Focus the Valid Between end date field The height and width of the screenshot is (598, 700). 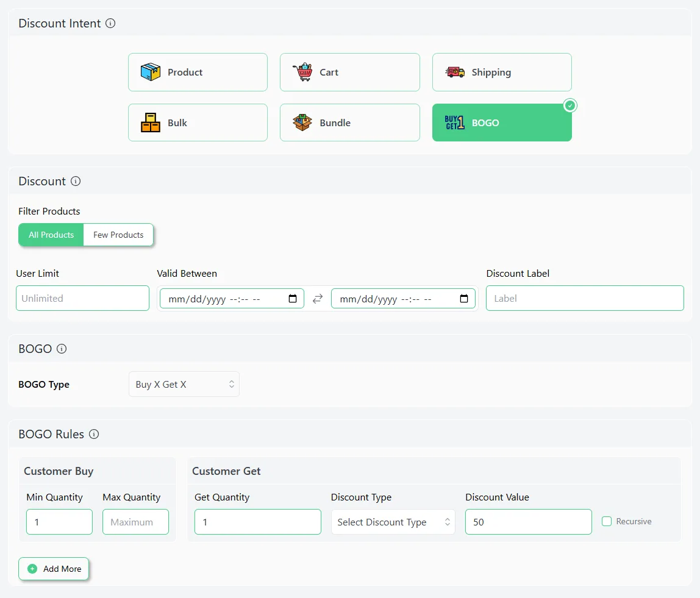click(x=403, y=299)
